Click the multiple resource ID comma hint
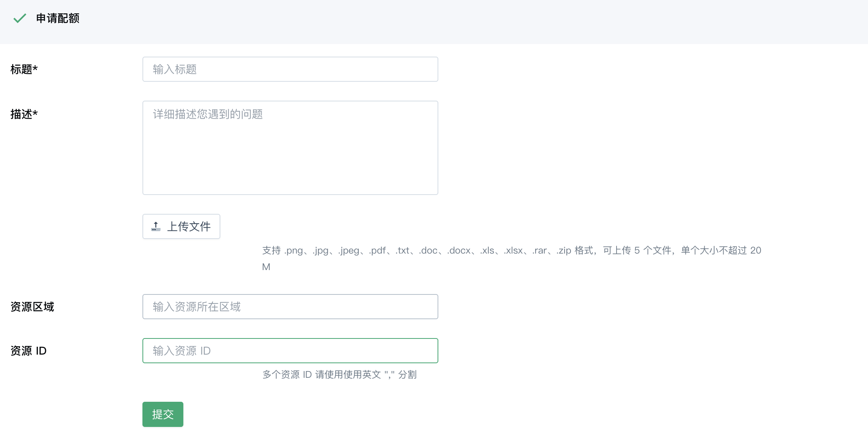This screenshot has height=434, width=868. [339, 375]
